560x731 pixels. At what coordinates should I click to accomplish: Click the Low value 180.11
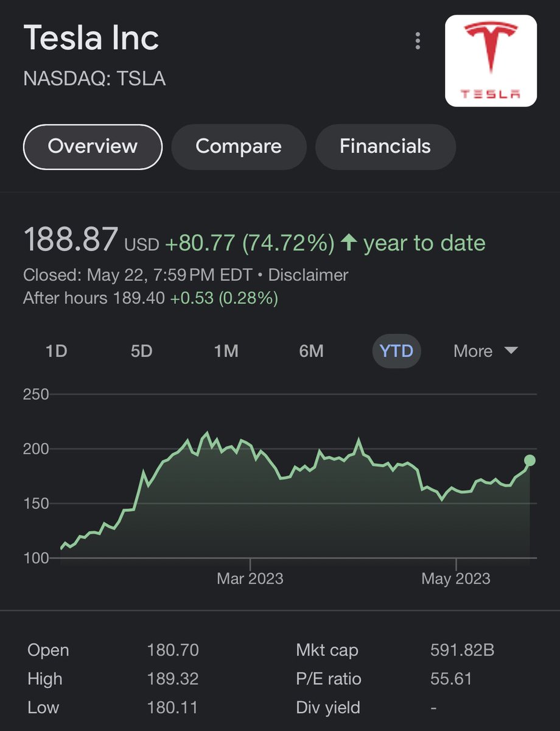(x=173, y=707)
